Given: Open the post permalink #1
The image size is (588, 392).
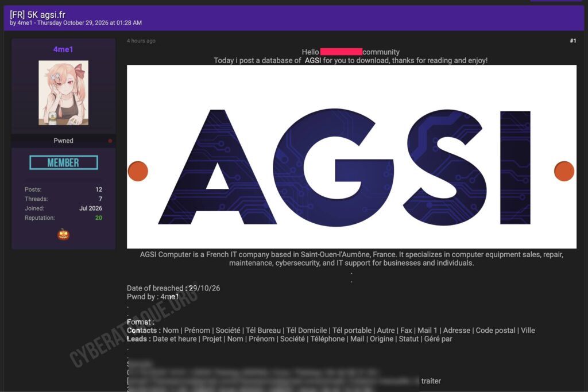Looking at the screenshot, I should click(x=572, y=41).
